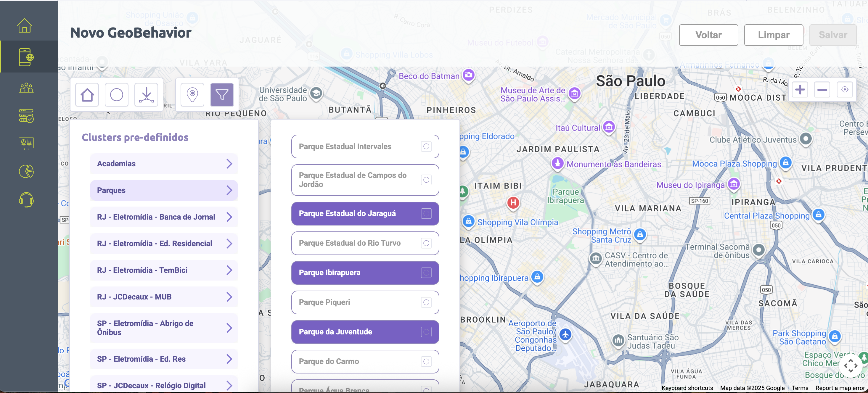Image resolution: width=868 pixels, height=393 pixels.
Task: Click the Home icon in the sidebar
Action: pos(25,25)
